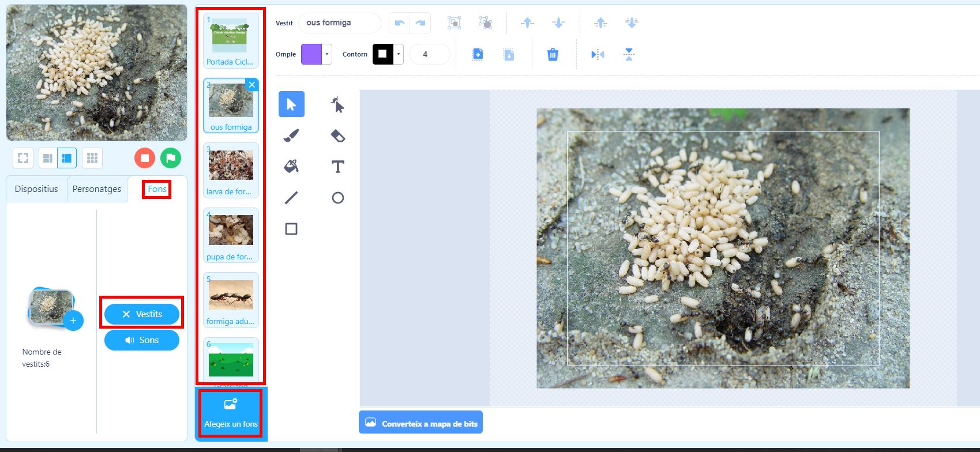Delete selection with trash icon
The width and height of the screenshot is (980, 452).
click(x=553, y=55)
